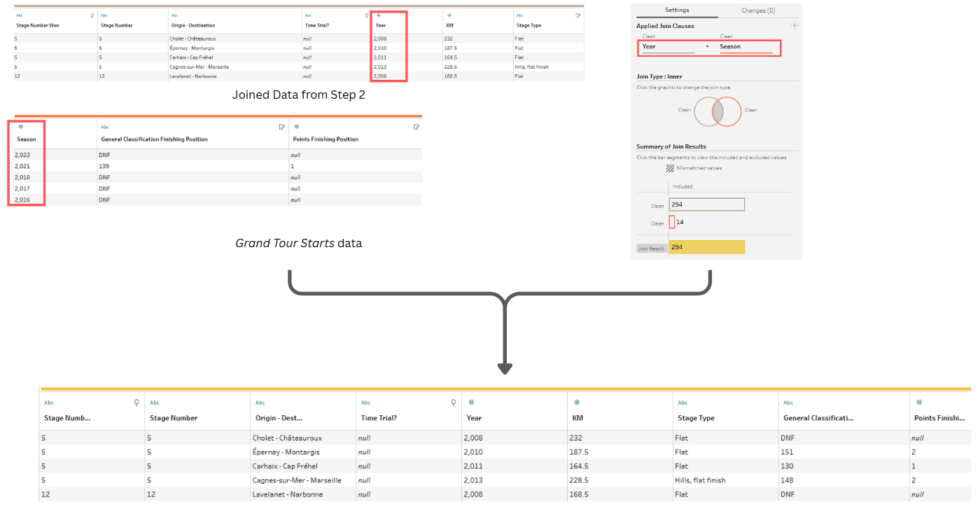Switch to the Settings tab
This screenshot has height=507, width=980.
(x=676, y=11)
